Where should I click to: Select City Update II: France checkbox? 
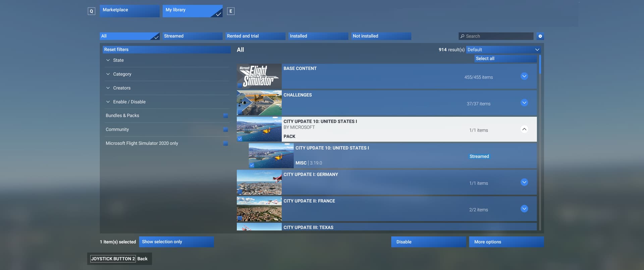(240, 218)
